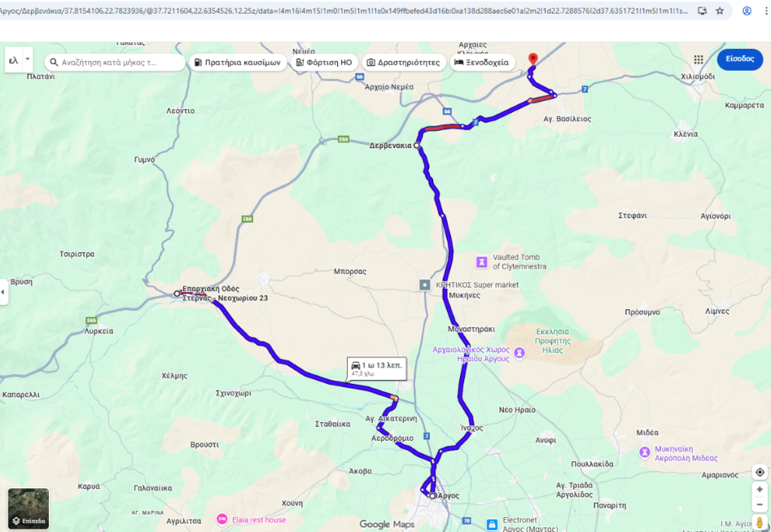Open the ελ language dropdown

pyautogui.click(x=19, y=60)
